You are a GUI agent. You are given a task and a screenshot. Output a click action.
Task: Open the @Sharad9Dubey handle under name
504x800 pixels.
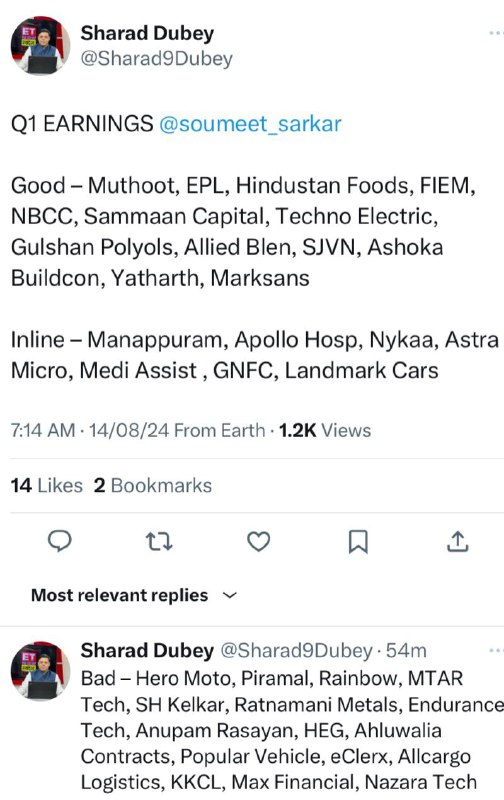pos(157,59)
